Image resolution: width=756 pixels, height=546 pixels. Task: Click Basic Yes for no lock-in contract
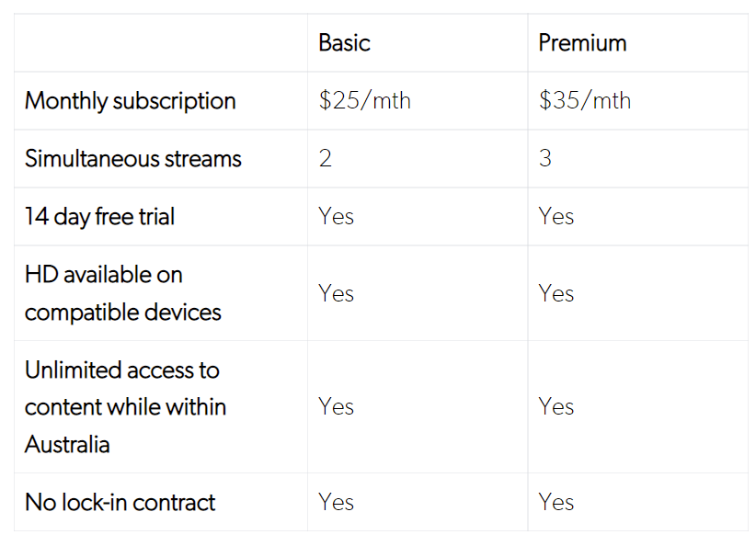click(336, 503)
